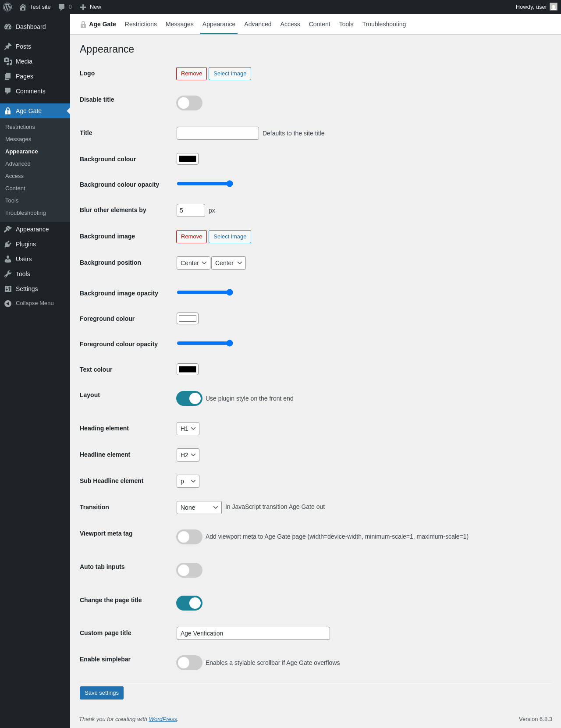Click the Tools wrench icon in main sidebar

[8, 274]
